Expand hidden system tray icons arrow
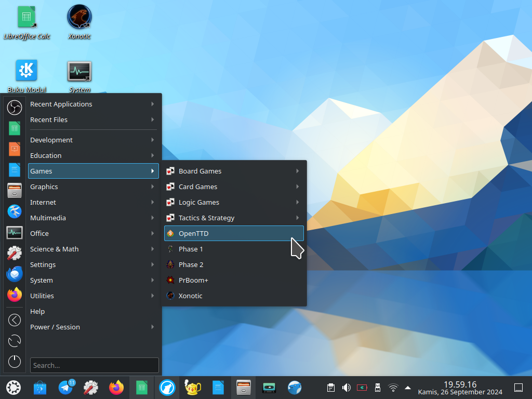The width and height of the screenshot is (532, 399). pyautogui.click(x=408, y=388)
